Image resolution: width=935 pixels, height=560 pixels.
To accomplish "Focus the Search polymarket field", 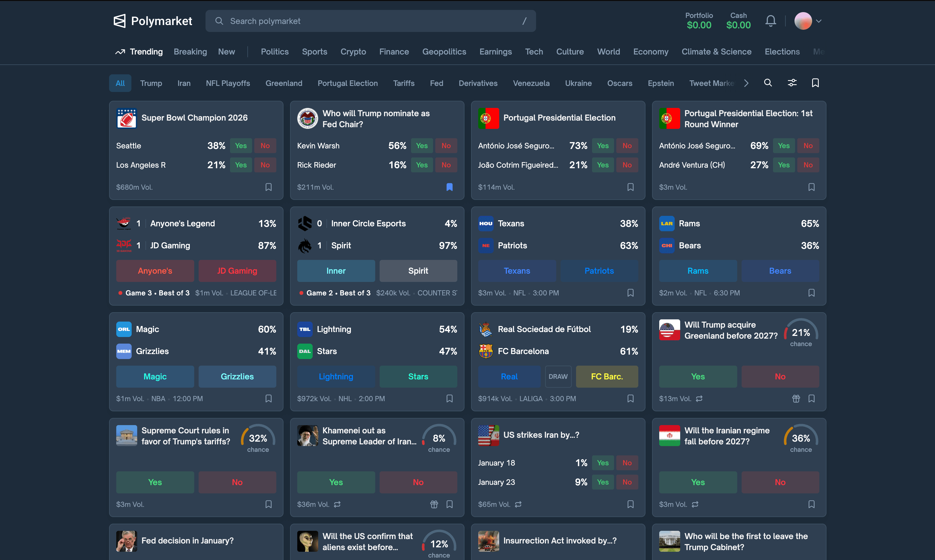I will tap(370, 21).
